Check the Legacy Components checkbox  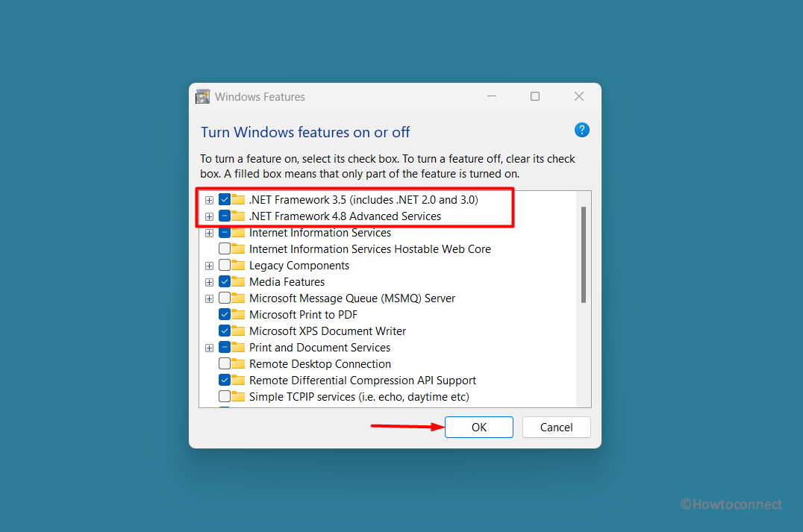pyautogui.click(x=225, y=265)
